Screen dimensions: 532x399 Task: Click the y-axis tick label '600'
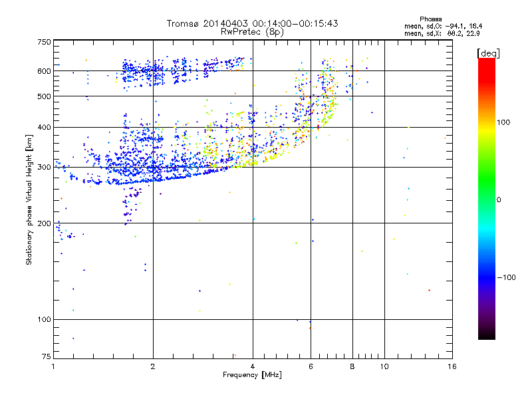click(44, 71)
